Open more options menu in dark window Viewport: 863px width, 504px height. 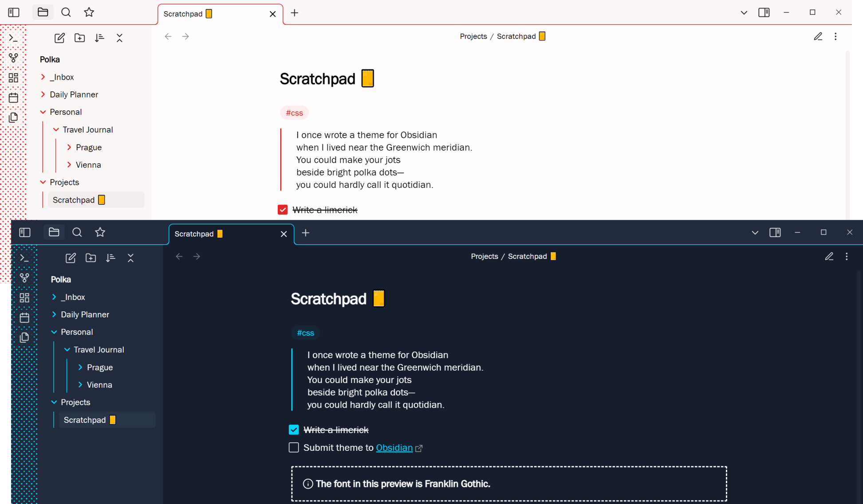point(847,256)
